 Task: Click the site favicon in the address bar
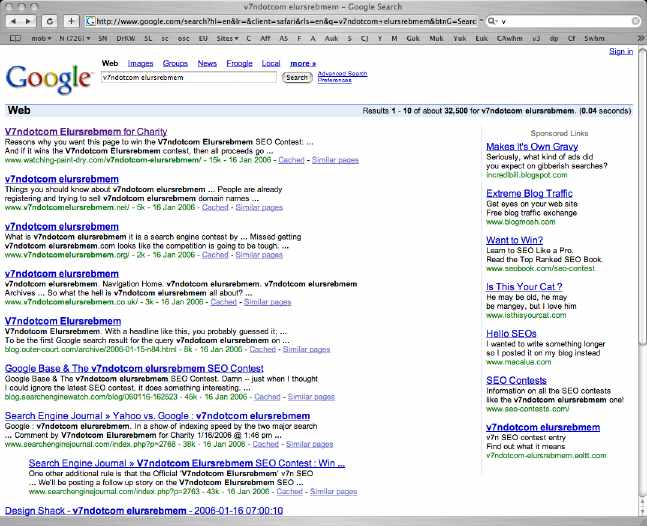[x=90, y=21]
